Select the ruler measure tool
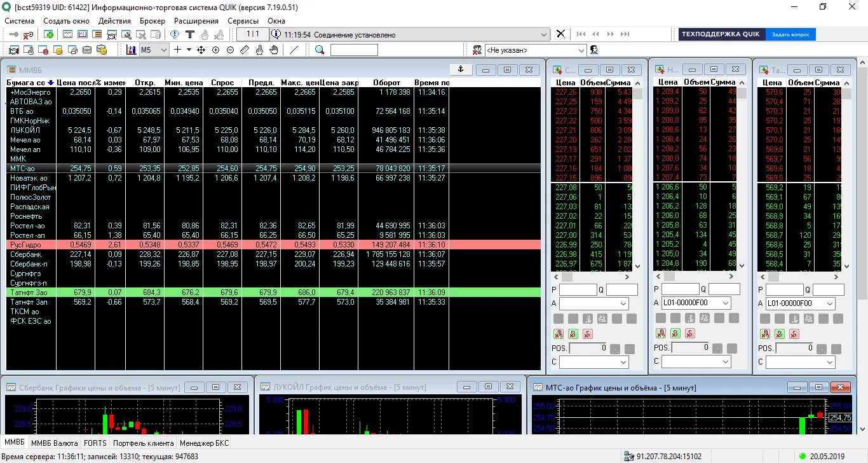868x463 pixels. coord(245,50)
